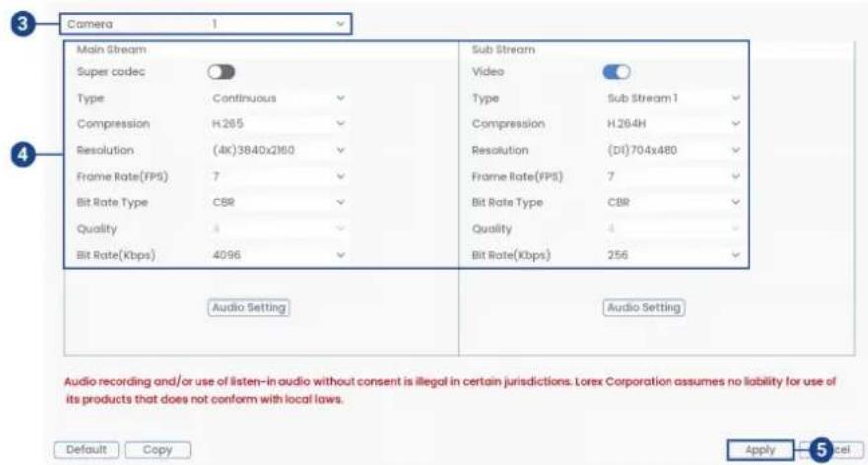The height and width of the screenshot is (465, 868).
Task: Open the Camera selection dropdown
Action: point(279,24)
